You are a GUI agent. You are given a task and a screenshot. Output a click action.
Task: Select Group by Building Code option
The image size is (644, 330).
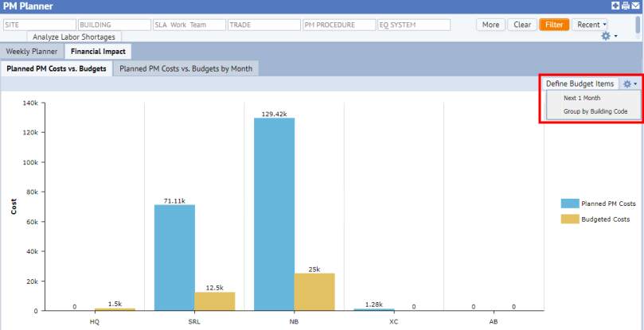pos(591,111)
